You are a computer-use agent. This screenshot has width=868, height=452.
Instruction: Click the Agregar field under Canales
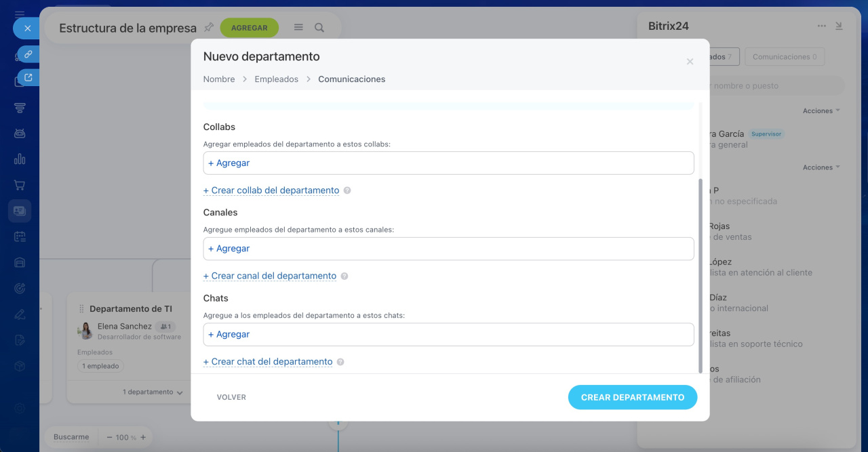click(x=448, y=249)
